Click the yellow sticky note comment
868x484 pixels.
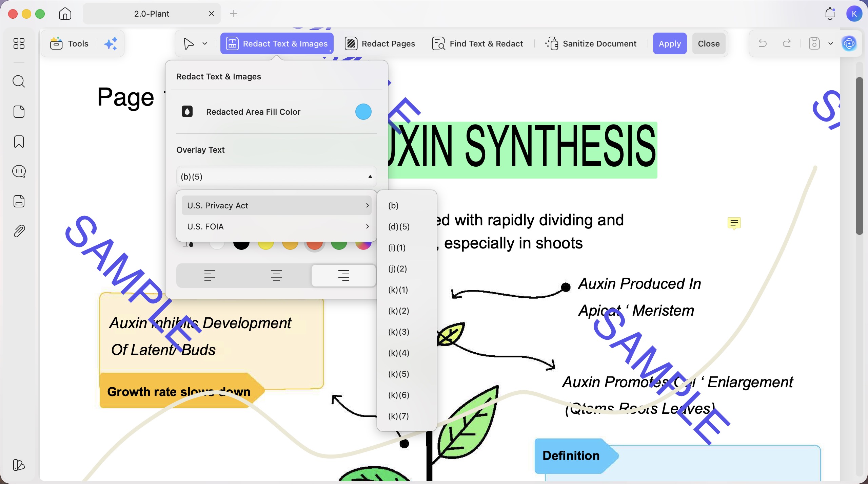click(x=734, y=223)
